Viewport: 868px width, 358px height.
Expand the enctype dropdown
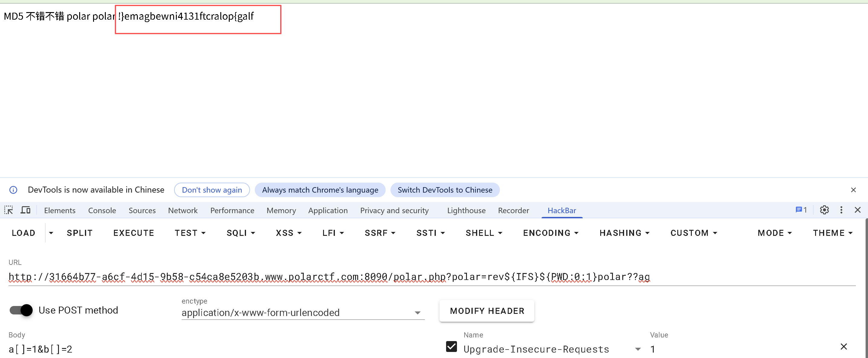pyautogui.click(x=417, y=313)
